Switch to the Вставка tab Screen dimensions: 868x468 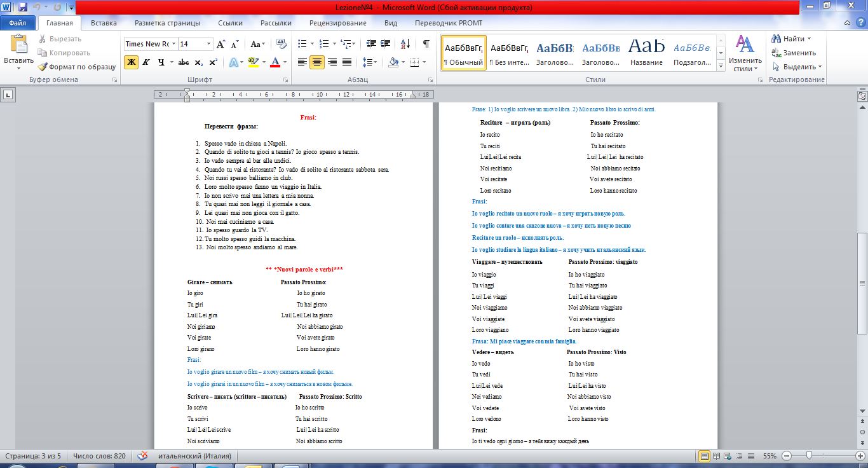pyautogui.click(x=104, y=23)
